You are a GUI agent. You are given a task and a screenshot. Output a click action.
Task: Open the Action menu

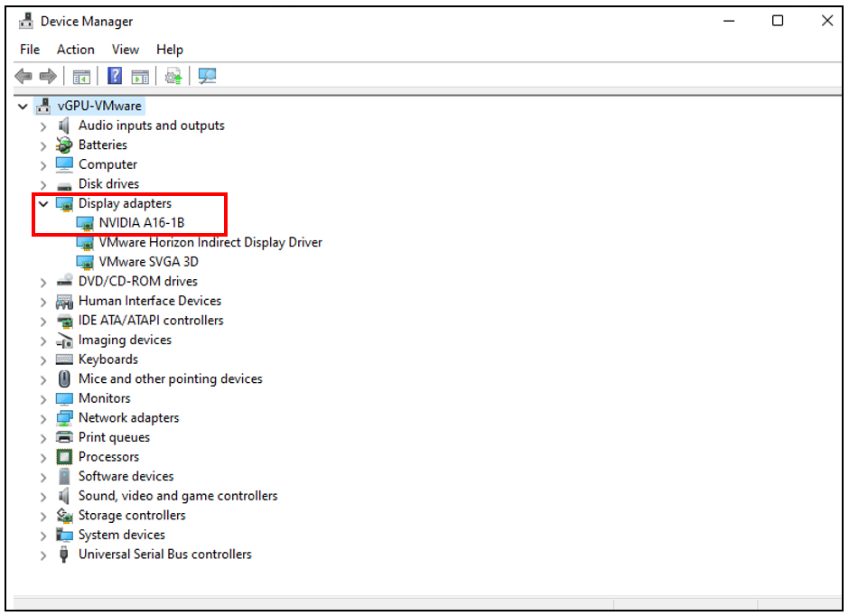point(75,50)
